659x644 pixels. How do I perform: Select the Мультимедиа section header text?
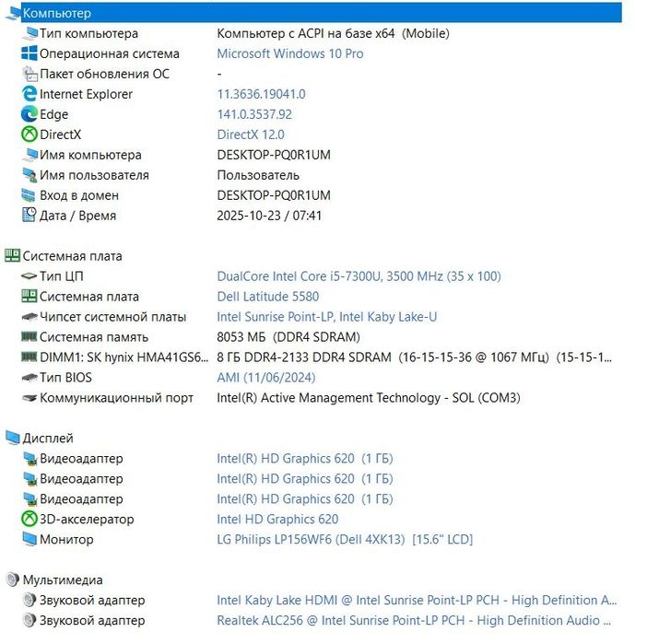[x=63, y=580]
